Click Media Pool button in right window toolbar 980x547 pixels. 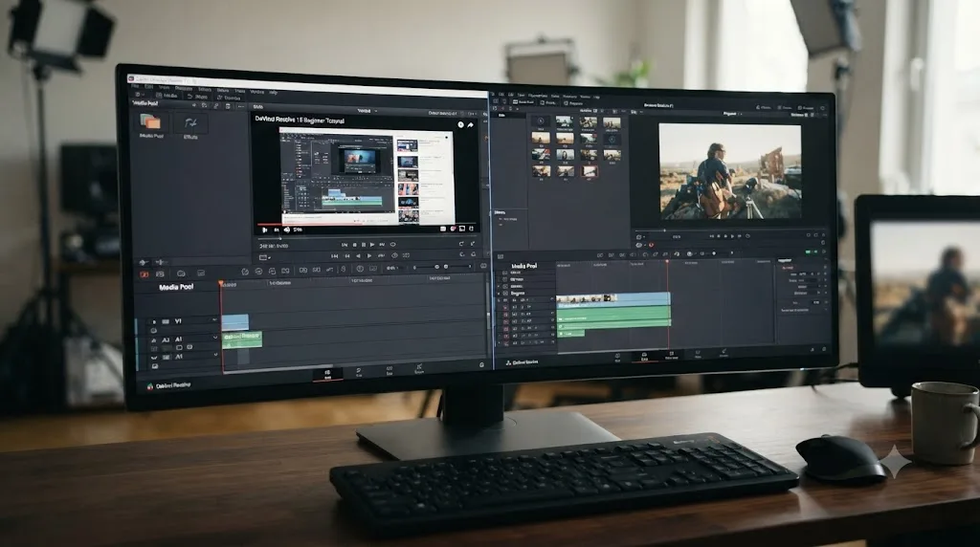tap(523, 101)
